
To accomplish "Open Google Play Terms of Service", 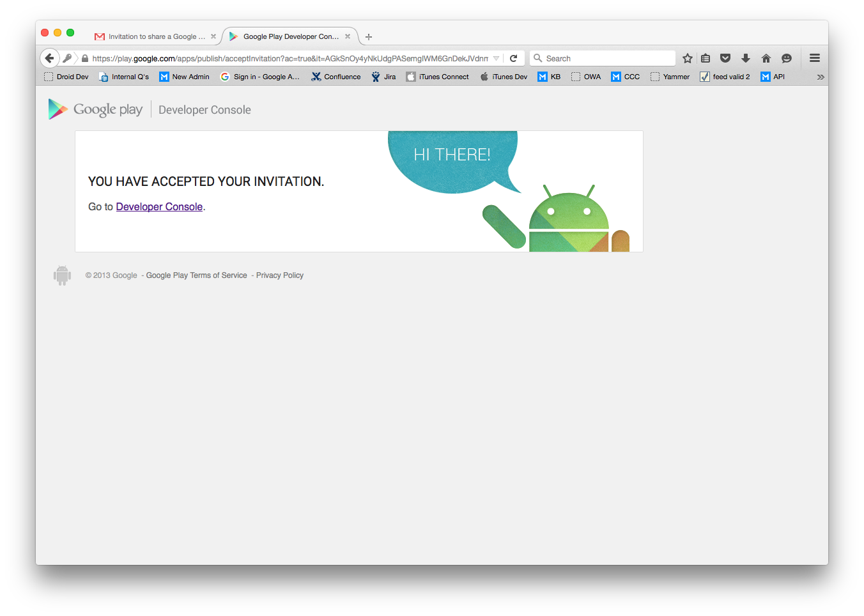I will pos(196,275).
